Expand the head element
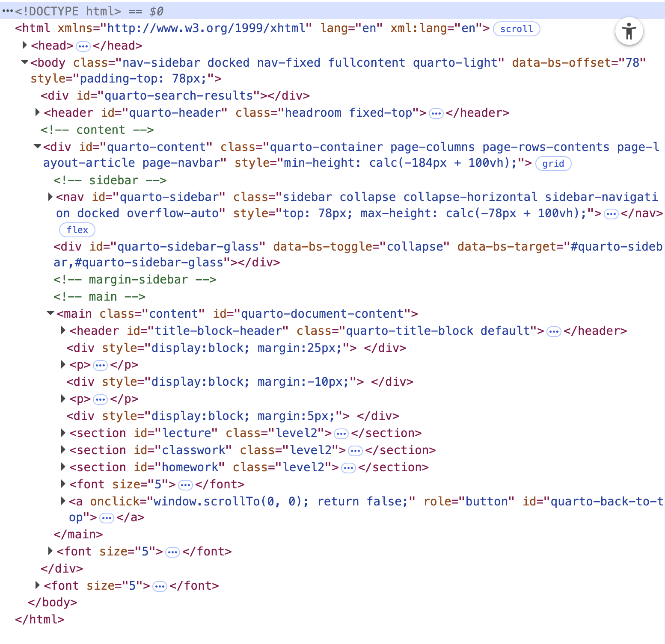 (25, 45)
